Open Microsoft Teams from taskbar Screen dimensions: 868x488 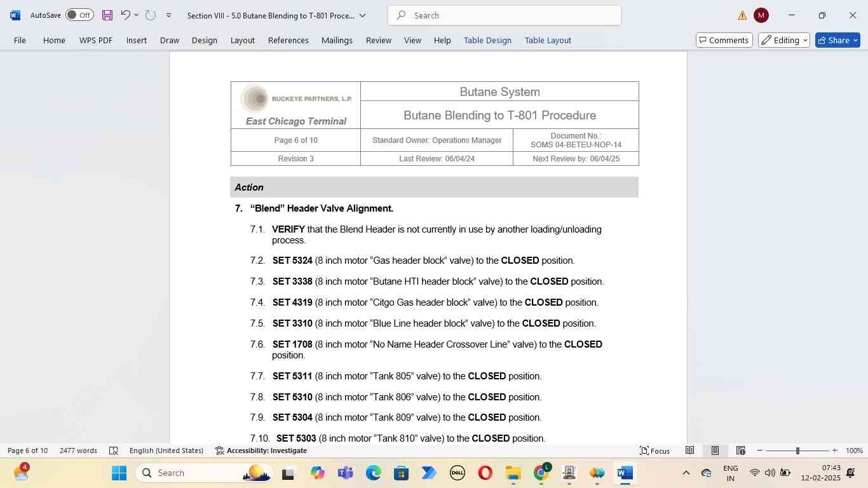click(346, 473)
